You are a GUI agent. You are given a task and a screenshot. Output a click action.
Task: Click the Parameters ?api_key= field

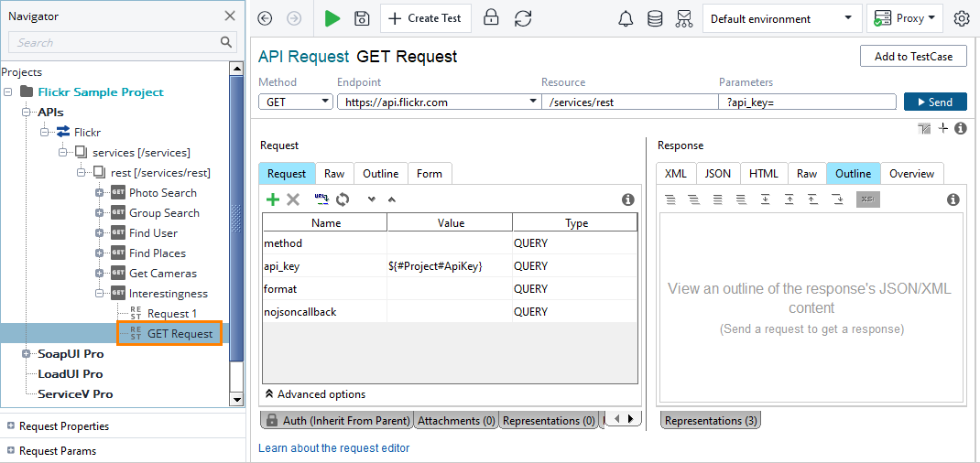pos(807,102)
